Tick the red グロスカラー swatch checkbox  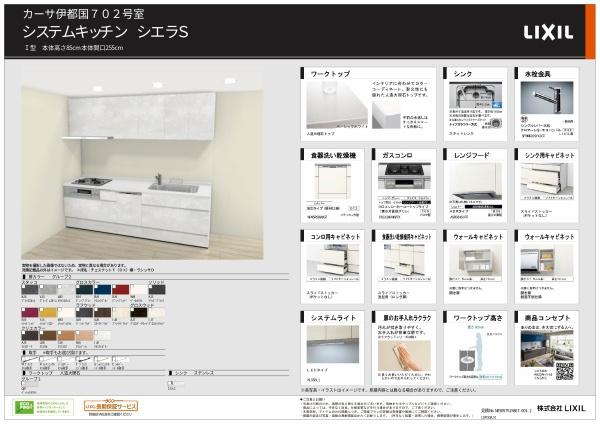tap(114, 286)
